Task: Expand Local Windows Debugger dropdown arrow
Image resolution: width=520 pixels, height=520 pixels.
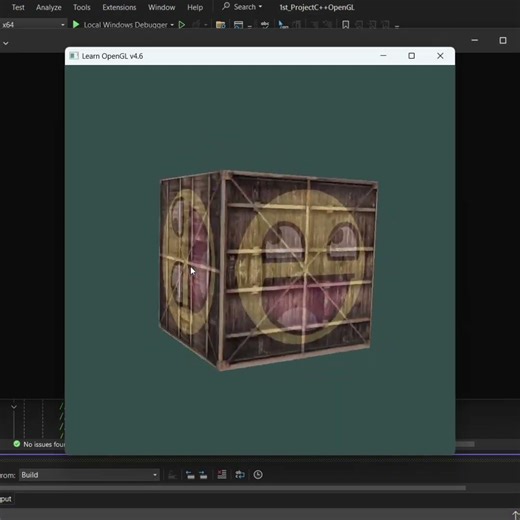Action: click(172, 25)
